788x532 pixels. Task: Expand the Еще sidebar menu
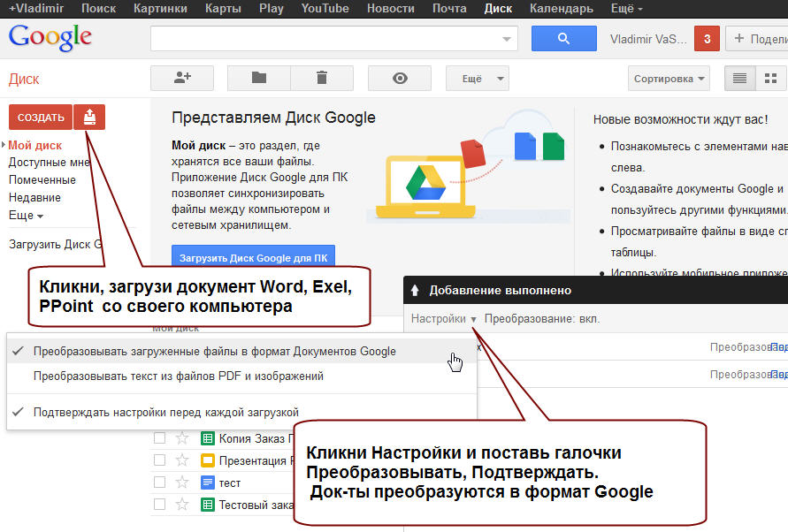tap(26, 216)
